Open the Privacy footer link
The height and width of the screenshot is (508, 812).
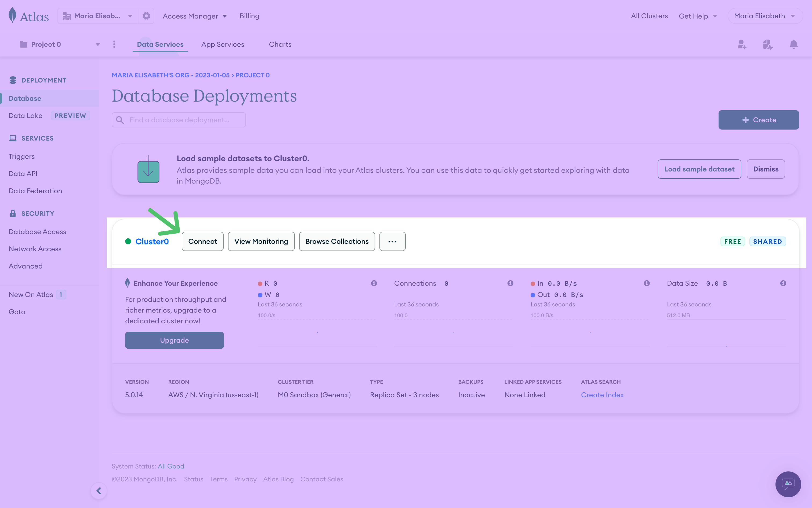245,479
